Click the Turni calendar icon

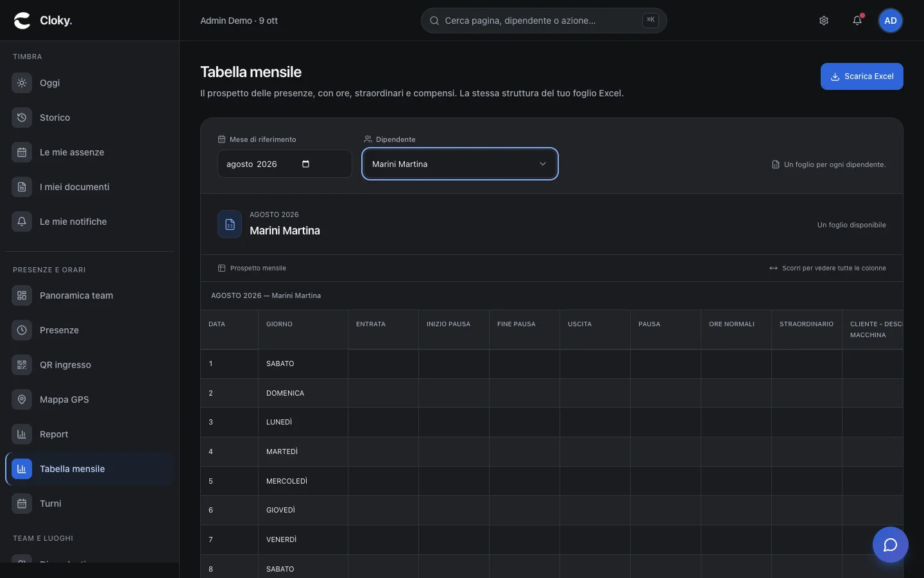coord(22,504)
